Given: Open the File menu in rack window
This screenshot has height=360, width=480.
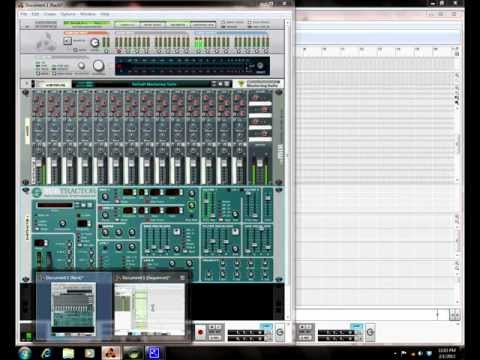Looking at the screenshot, I should tap(23, 14).
